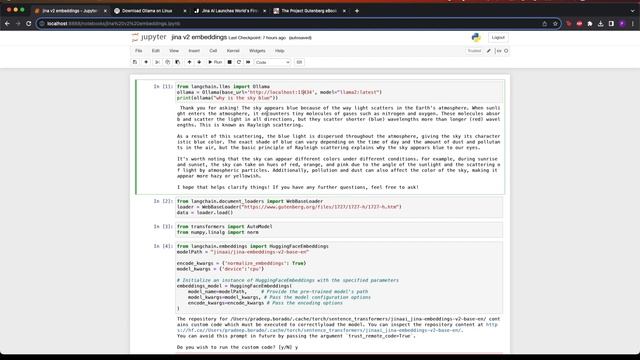Click the custom code y/N prompt line
This screenshot has height=360, width=640.
[x=237, y=347]
